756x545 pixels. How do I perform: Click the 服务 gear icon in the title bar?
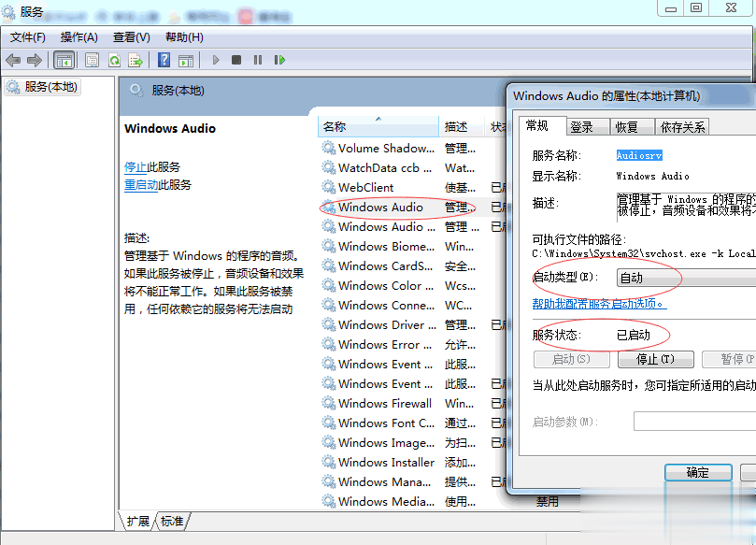8,11
